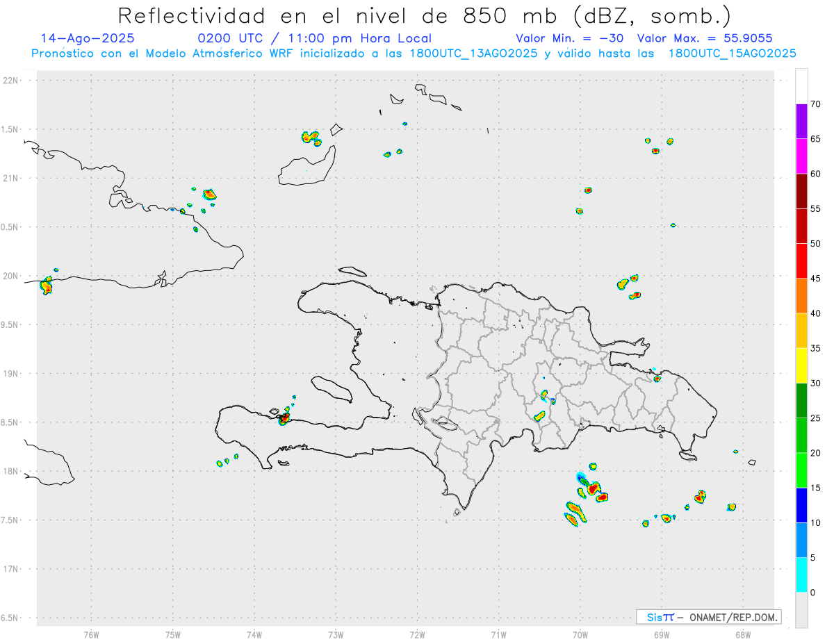
Task: Click the 'Pronóstico con el Modelo Atmosférico WRF' line
Action: tap(414, 53)
